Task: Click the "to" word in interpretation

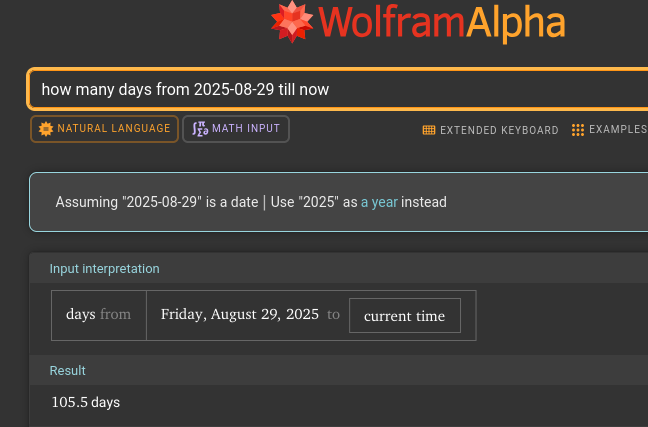Action: 334,315
